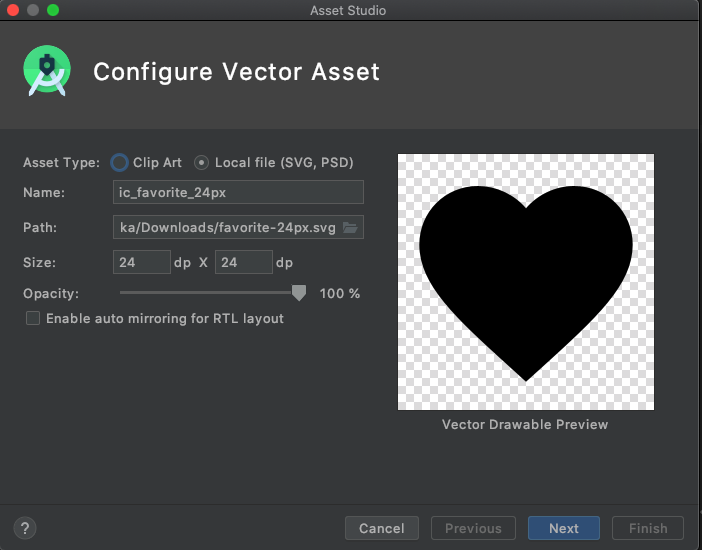
Task: Click the width size field
Action: tap(141, 262)
